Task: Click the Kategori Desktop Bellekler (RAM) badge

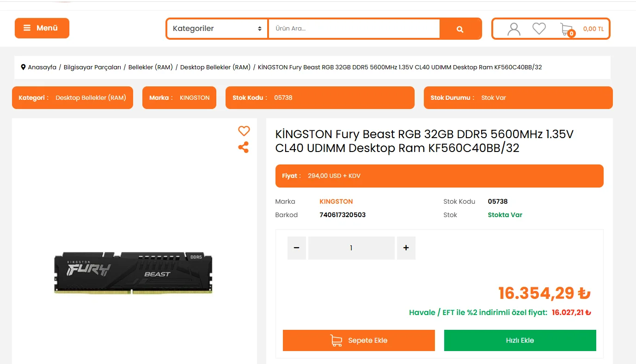Action: coord(73,98)
